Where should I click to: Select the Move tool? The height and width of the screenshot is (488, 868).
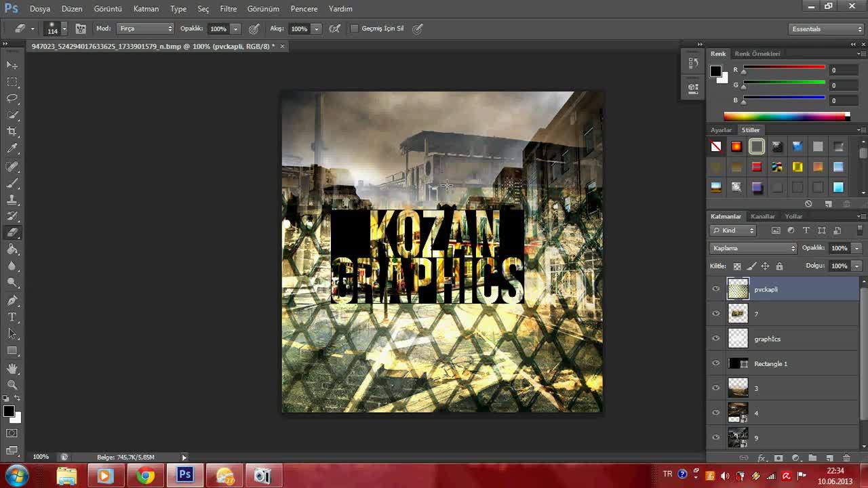click(x=12, y=64)
